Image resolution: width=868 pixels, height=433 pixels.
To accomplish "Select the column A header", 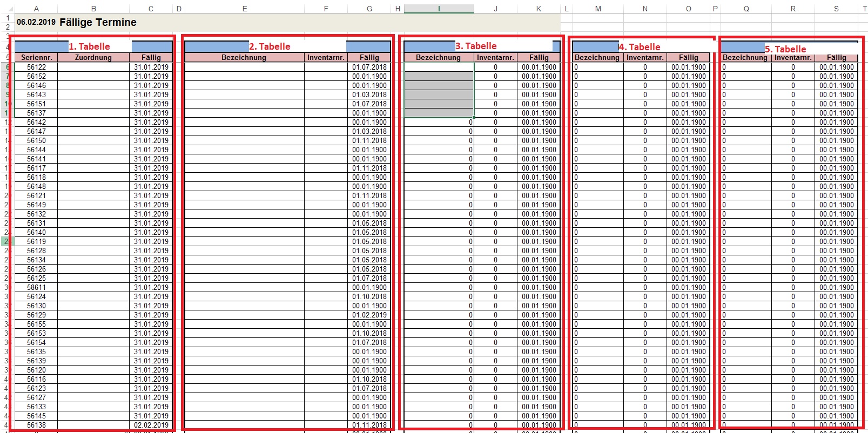I will (x=36, y=9).
